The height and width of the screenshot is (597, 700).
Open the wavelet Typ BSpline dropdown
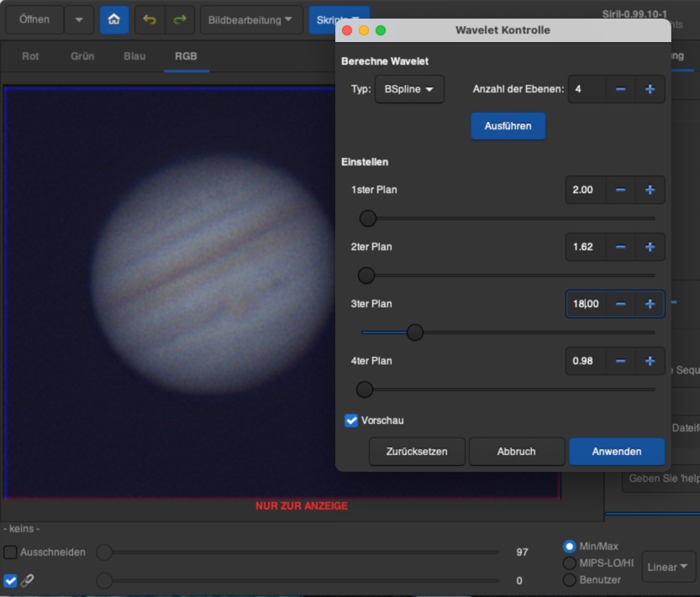pos(409,89)
